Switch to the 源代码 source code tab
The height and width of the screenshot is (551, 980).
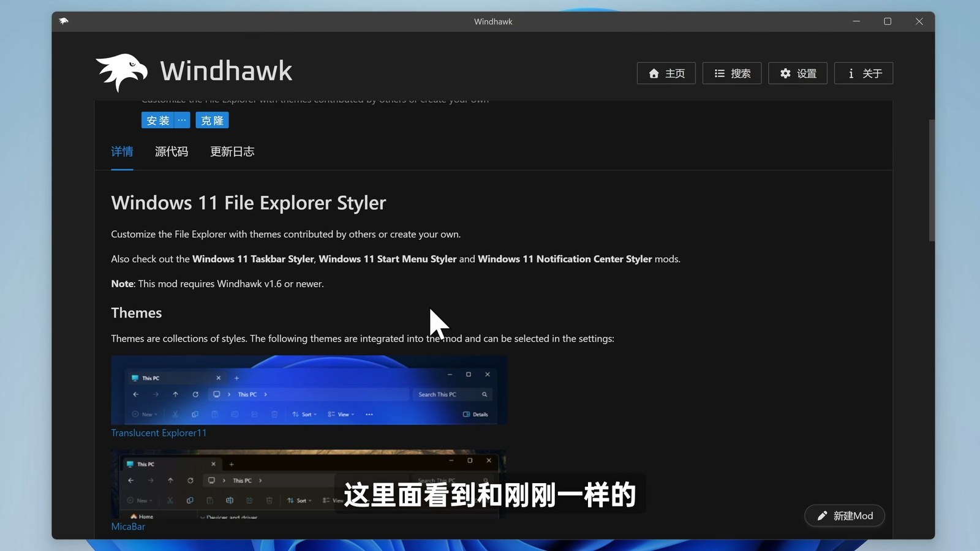[x=171, y=152]
